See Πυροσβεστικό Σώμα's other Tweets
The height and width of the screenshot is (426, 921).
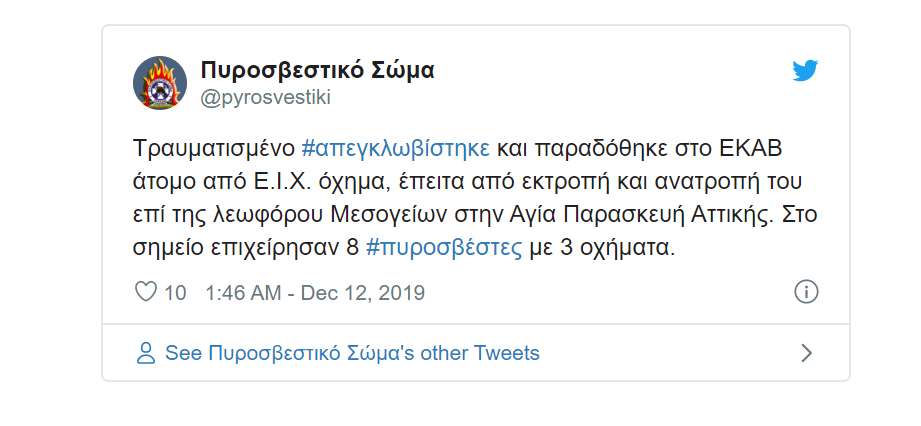(352, 353)
